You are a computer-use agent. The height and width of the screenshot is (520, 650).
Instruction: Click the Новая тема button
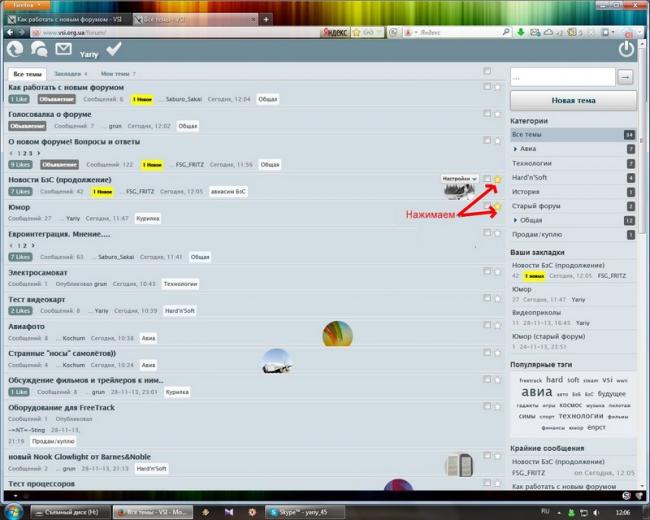tap(572, 101)
